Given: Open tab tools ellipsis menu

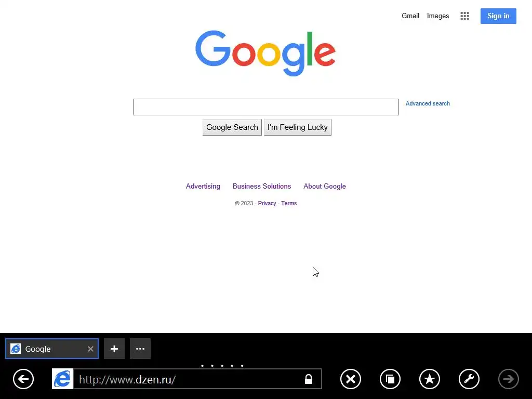Looking at the screenshot, I should click(140, 349).
